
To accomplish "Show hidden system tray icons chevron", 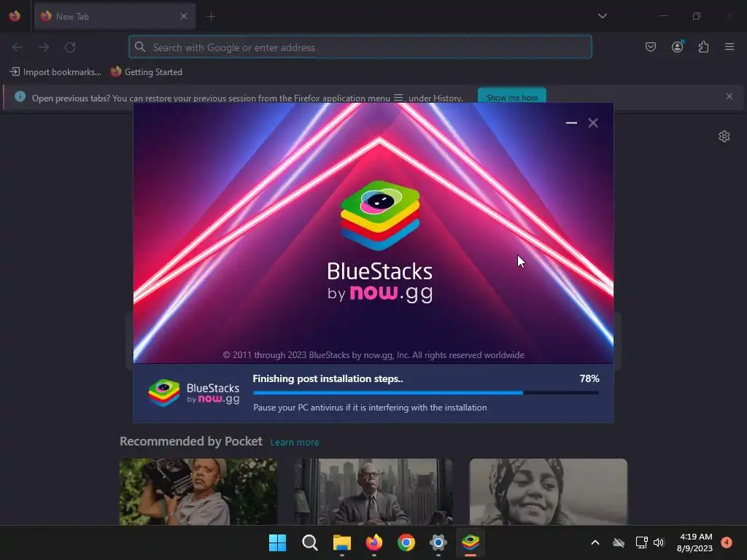I will [x=595, y=542].
